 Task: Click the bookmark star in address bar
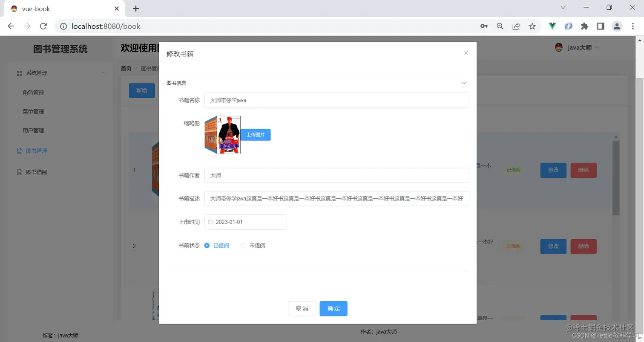pos(532,26)
